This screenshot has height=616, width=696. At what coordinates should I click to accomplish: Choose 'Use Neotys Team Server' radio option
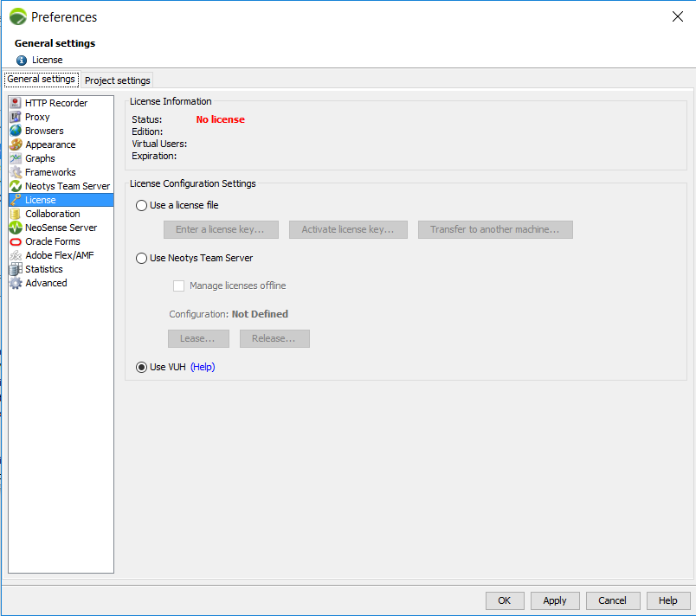click(x=142, y=258)
